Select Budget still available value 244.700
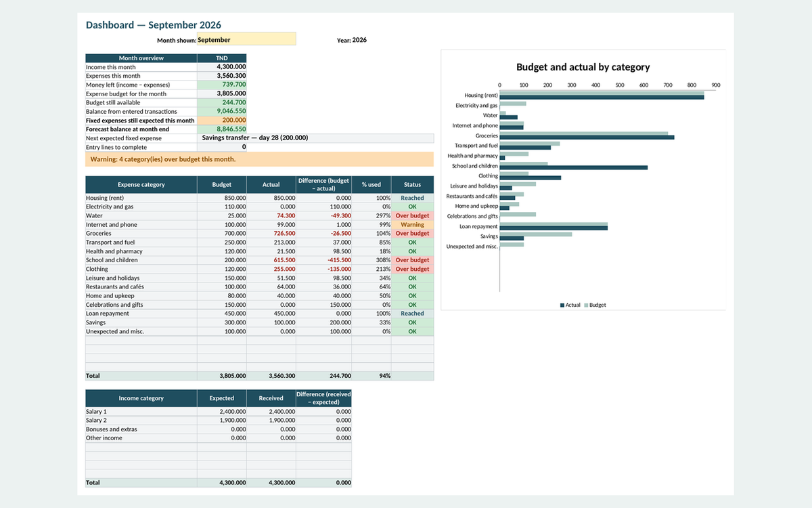This screenshot has height=508, width=812. click(x=222, y=102)
